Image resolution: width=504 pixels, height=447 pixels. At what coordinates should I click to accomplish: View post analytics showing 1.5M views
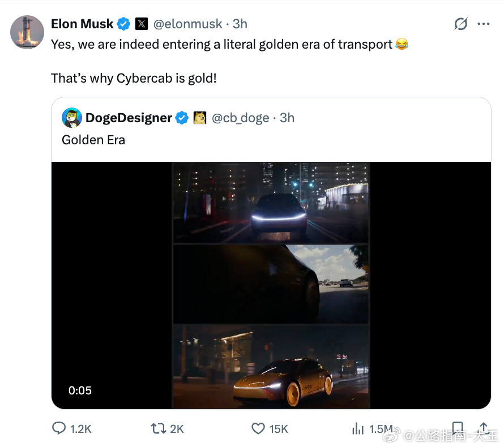coord(372,429)
